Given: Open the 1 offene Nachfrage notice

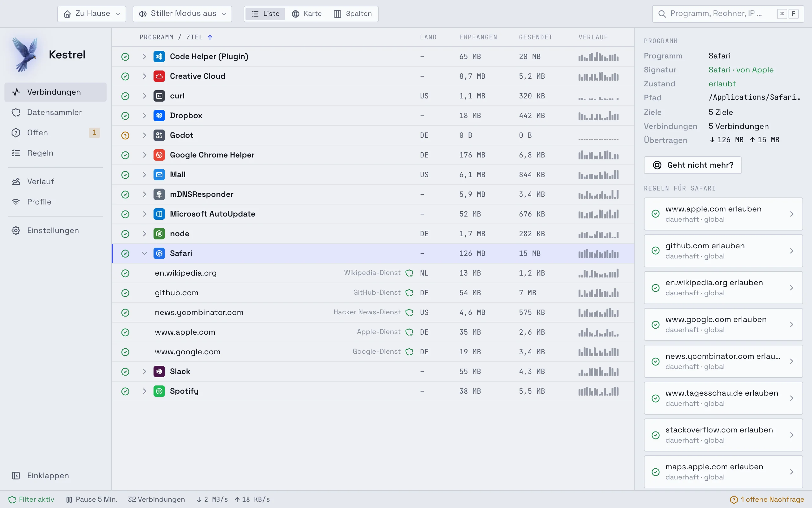Looking at the screenshot, I should click(x=767, y=499).
